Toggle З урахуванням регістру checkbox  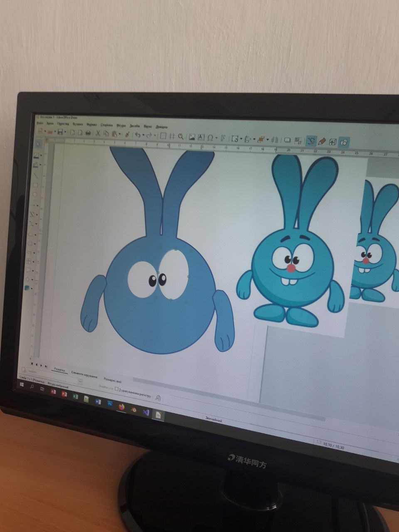pos(116,389)
